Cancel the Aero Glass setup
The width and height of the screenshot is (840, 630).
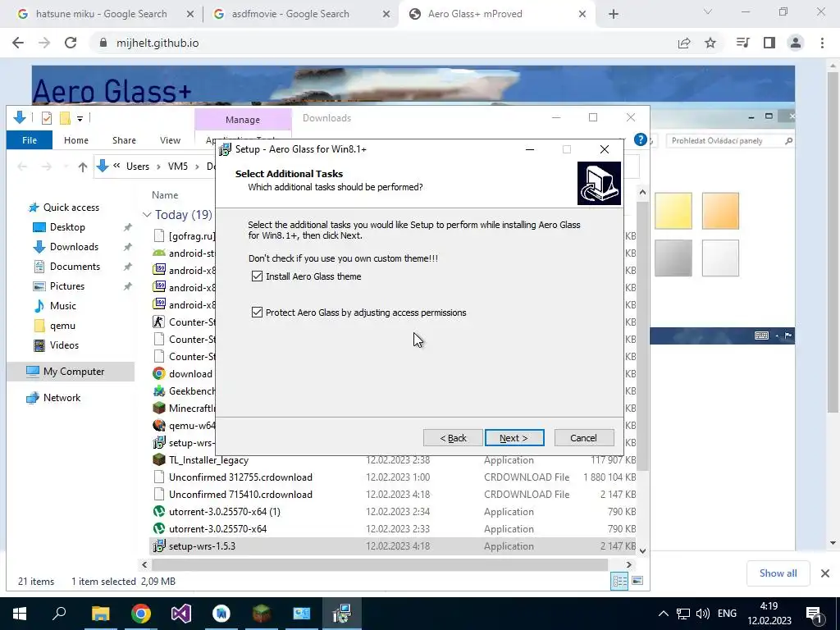[583, 438]
